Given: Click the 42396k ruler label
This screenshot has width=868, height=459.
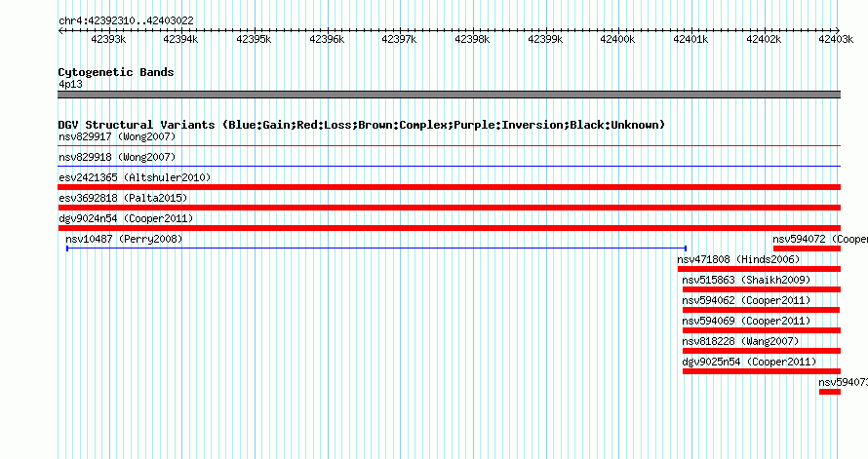Looking at the screenshot, I should [327, 39].
